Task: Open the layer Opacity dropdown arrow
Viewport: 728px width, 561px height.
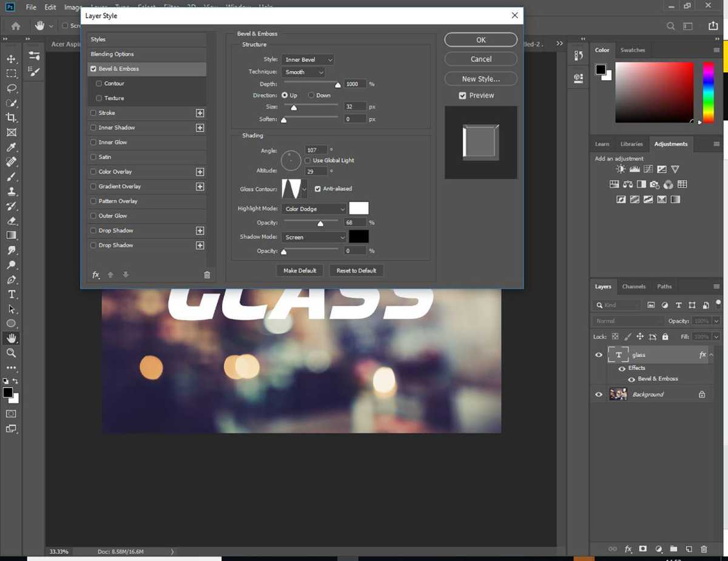Action: click(x=716, y=321)
